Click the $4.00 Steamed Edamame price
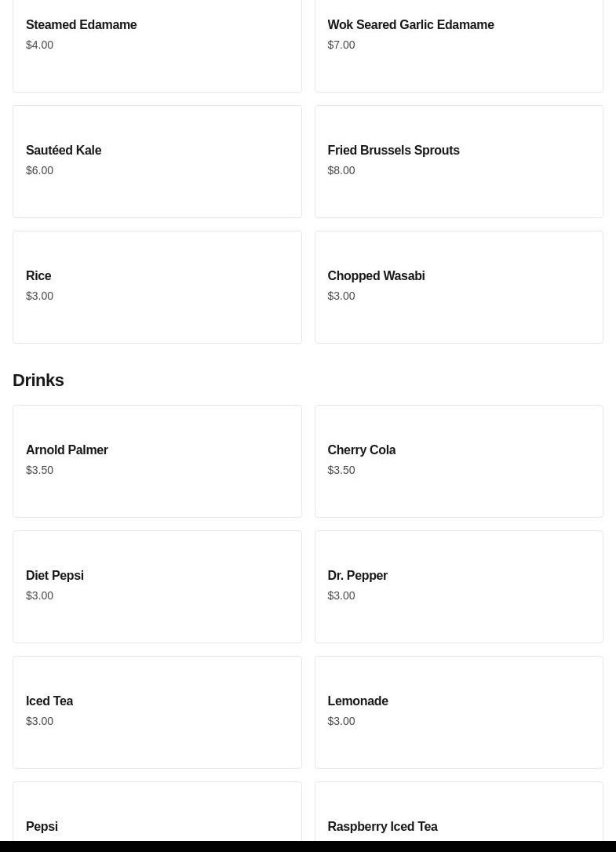Viewport: 616px width, 852px height. pyautogui.click(x=39, y=46)
